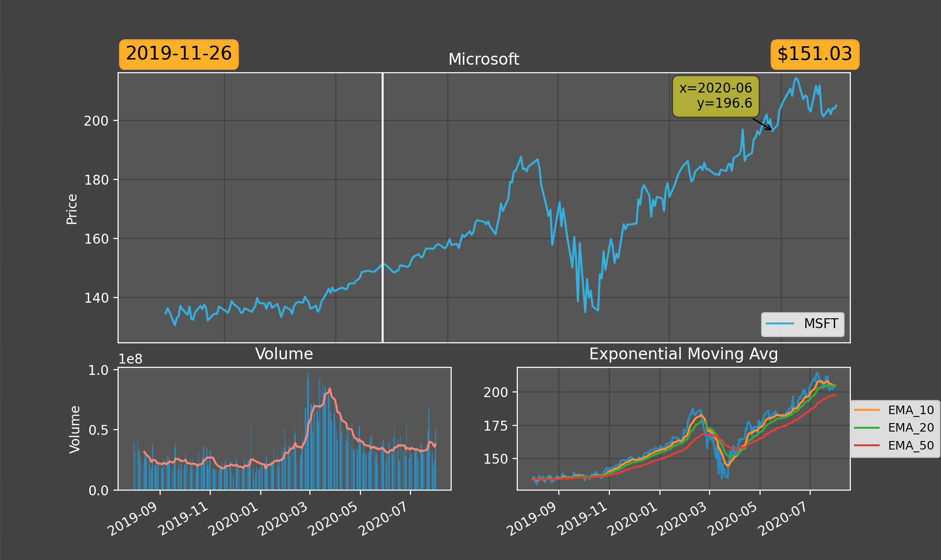The width and height of the screenshot is (941, 560).
Task: Click the EMA_50 legend entry
Action: [x=910, y=445]
